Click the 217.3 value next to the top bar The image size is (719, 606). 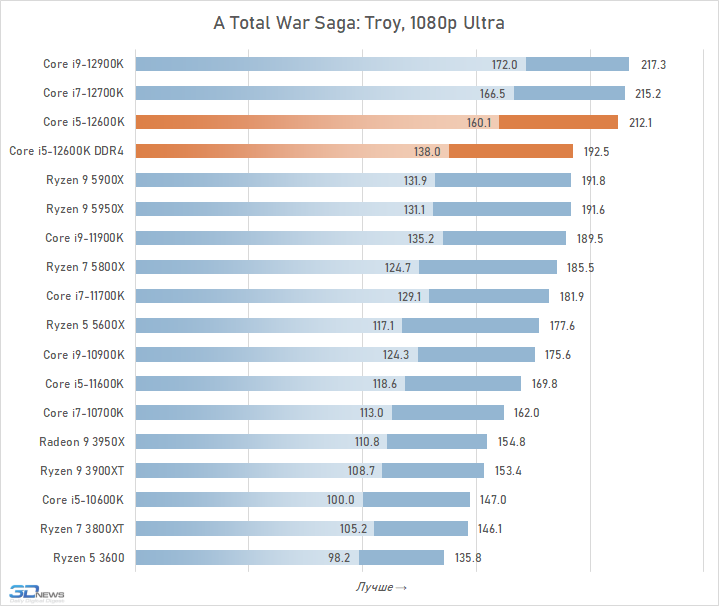pyautogui.click(x=654, y=65)
